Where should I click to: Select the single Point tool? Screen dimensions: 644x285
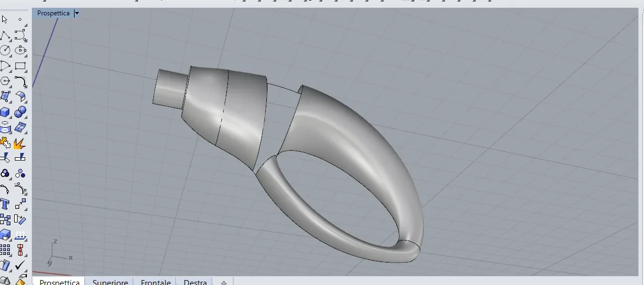pyautogui.click(x=20, y=19)
